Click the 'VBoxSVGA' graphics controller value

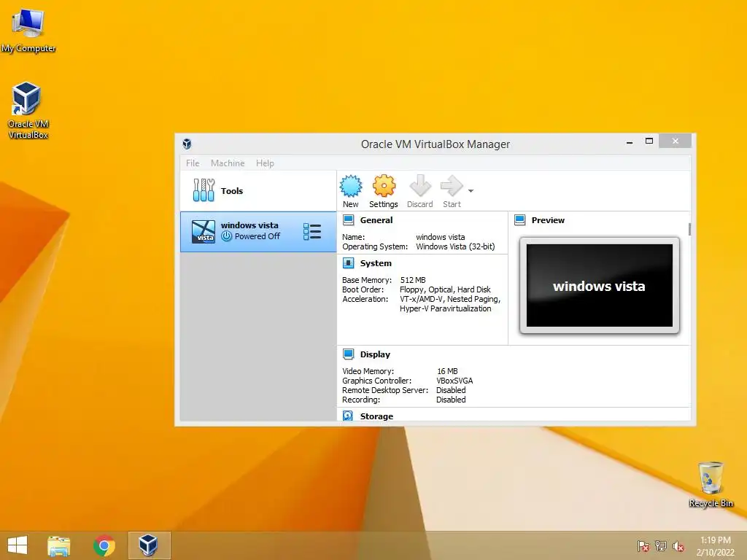454,381
